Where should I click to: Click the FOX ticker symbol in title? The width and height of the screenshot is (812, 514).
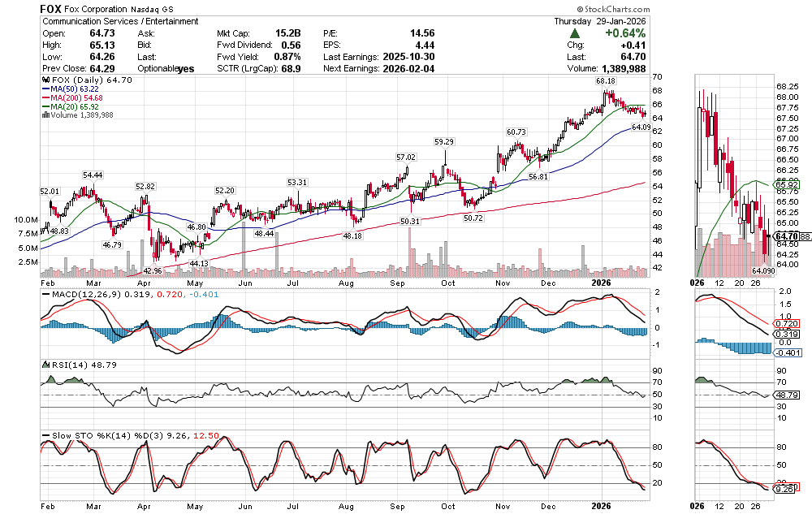click(x=52, y=8)
